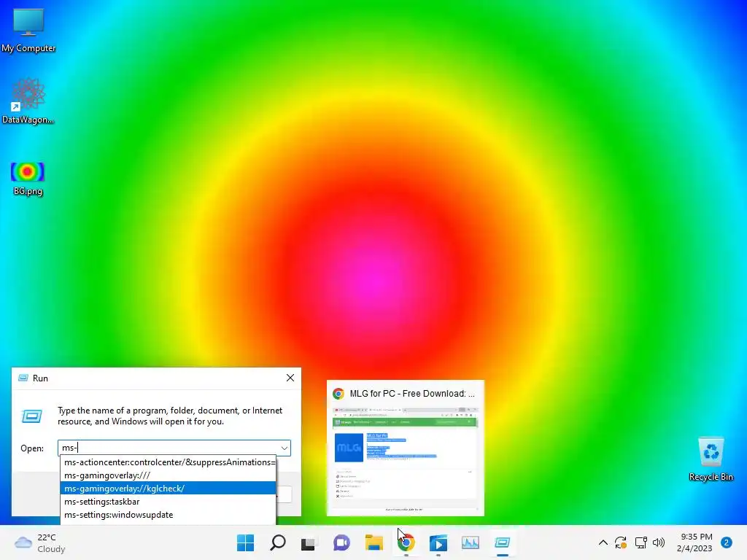Open network status tray icon
The width and height of the screenshot is (747, 560).
[x=640, y=542]
